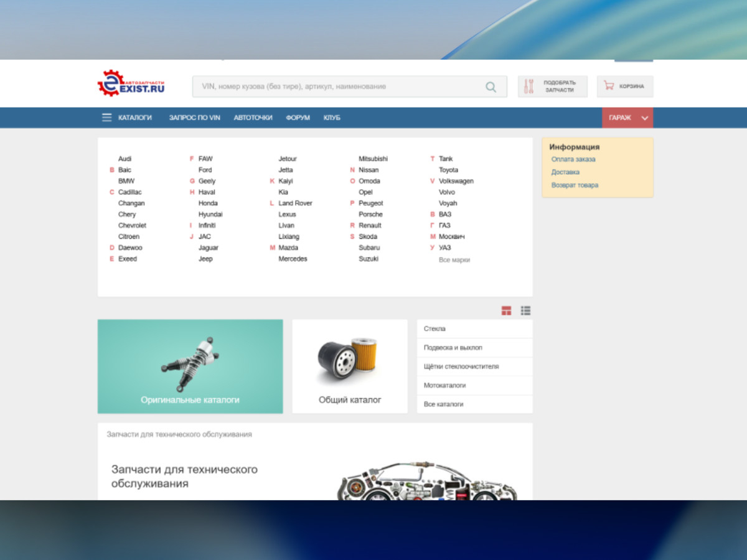Show all brands via Все марки
Image resolution: width=747 pixels, height=560 pixels.
tap(454, 260)
